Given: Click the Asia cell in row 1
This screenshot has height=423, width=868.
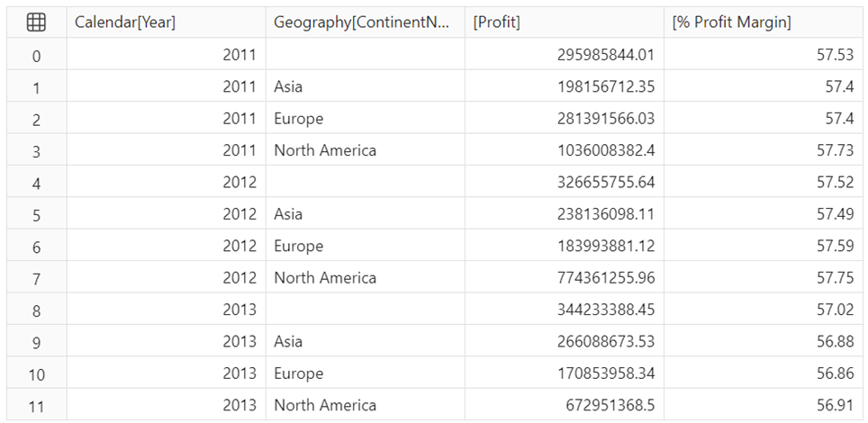Looking at the screenshot, I should [289, 87].
